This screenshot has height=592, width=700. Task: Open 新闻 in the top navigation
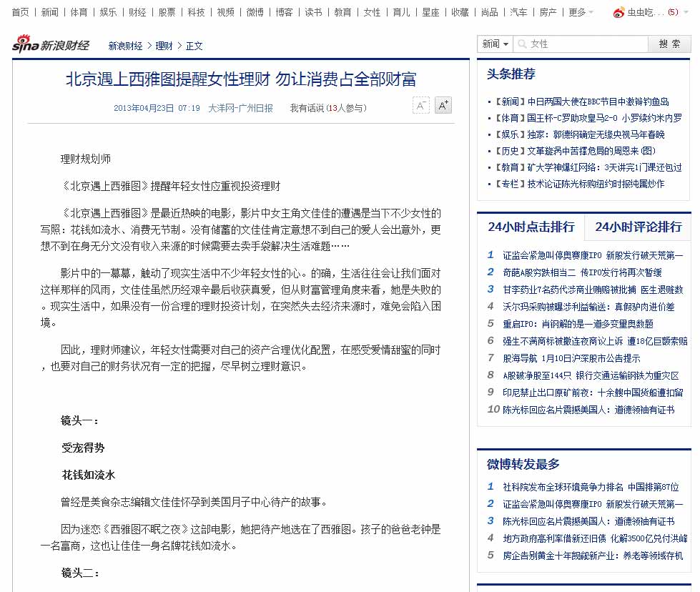tap(49, 12)
